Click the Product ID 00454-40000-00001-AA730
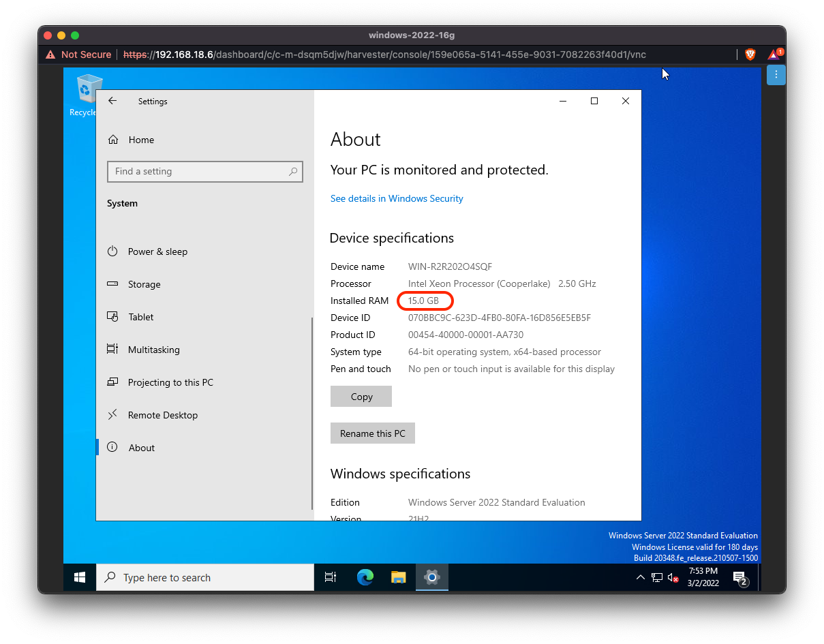 pyautogui.click(x=466, y=335)
